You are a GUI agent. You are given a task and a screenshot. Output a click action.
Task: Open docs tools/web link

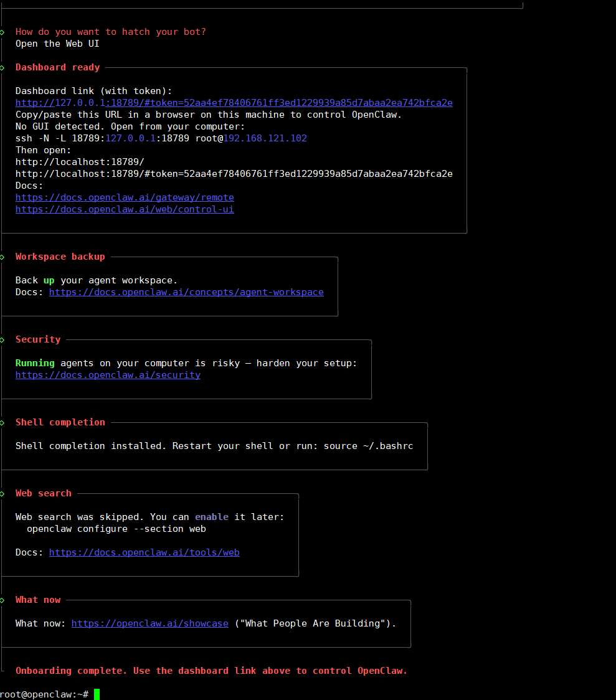(x=144, y=552)
